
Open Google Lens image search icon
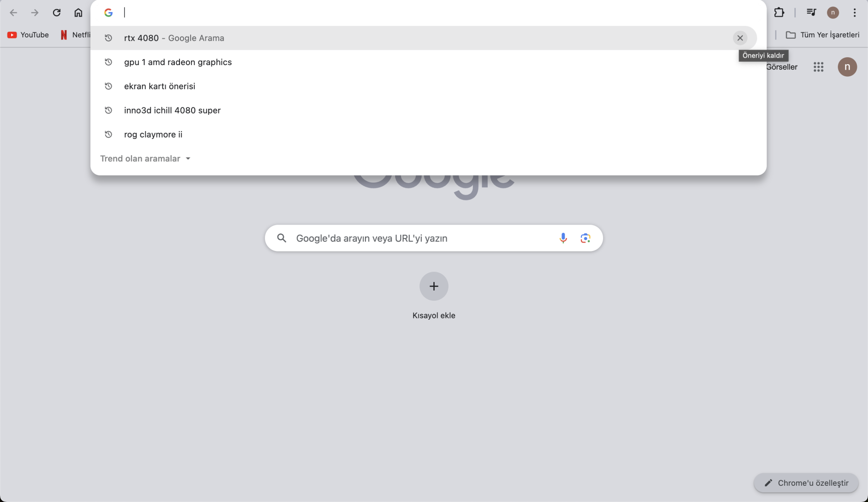[x=585, y=238]
